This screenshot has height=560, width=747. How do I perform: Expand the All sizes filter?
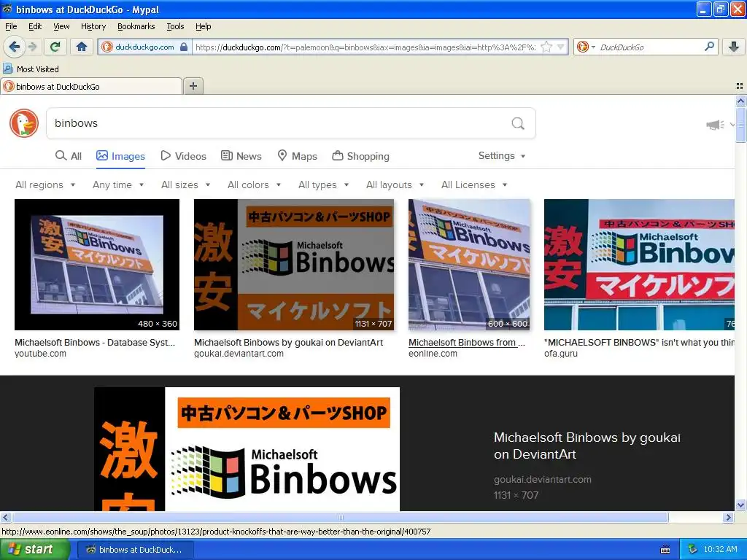point(185,184)
